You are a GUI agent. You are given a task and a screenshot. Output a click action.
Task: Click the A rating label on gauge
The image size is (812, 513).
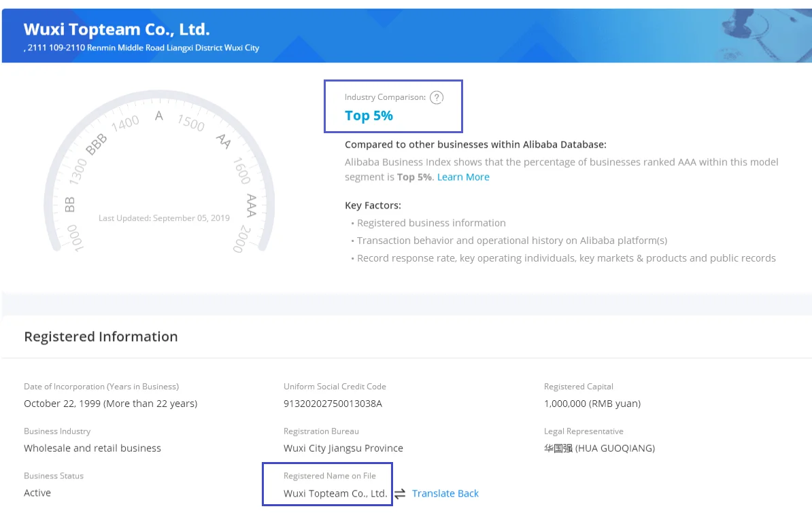click(x=159, y=116)
